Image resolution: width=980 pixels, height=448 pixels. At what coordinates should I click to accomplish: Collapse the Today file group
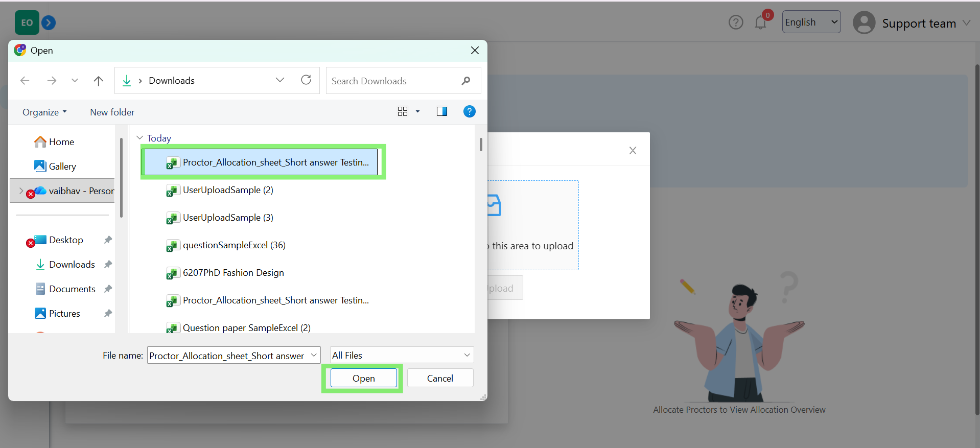click(x=139, y=138)
